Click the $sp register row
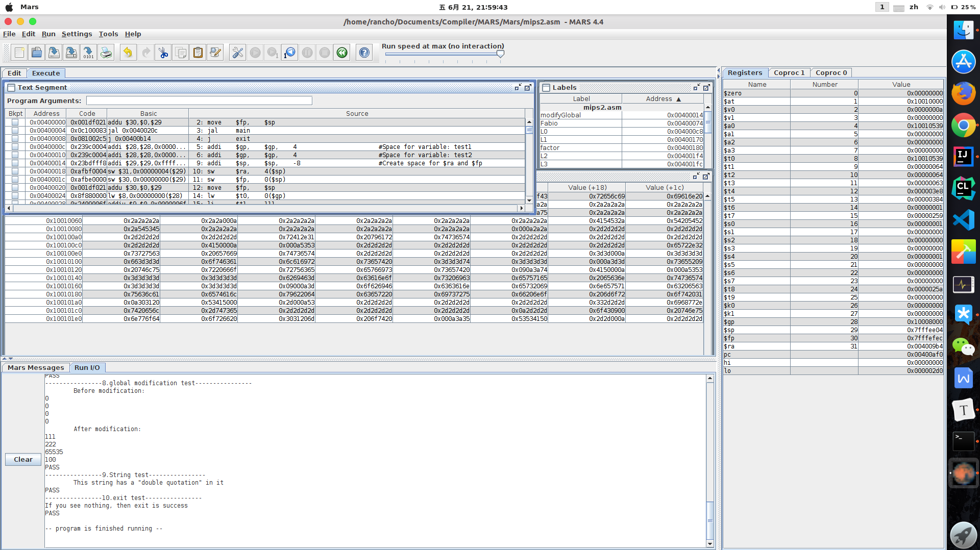This screenshot has height=550, width=980. point(834,330)
